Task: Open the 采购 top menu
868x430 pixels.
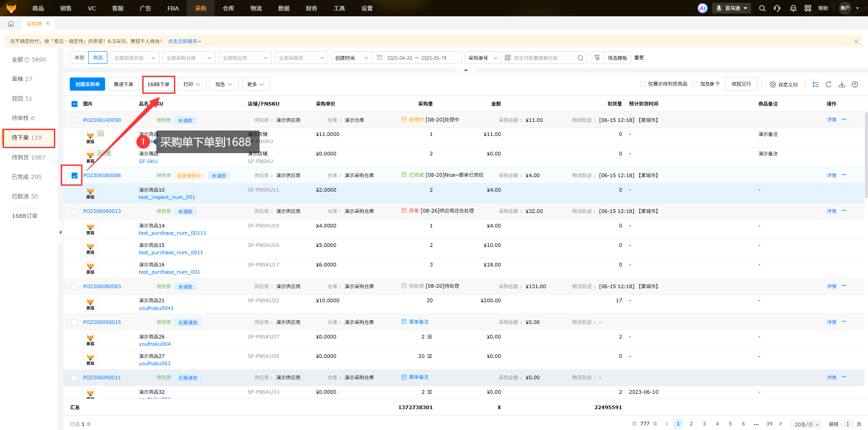Action: coord(201,8)
